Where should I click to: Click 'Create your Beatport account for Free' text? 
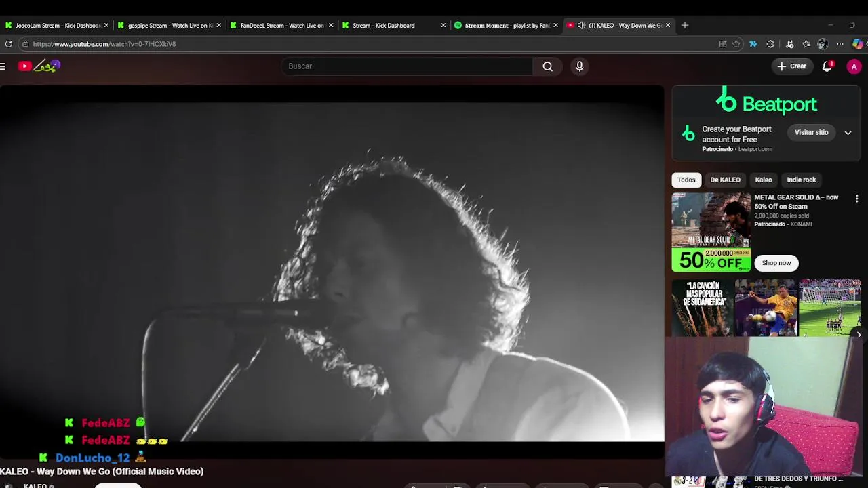coord(736,134)
